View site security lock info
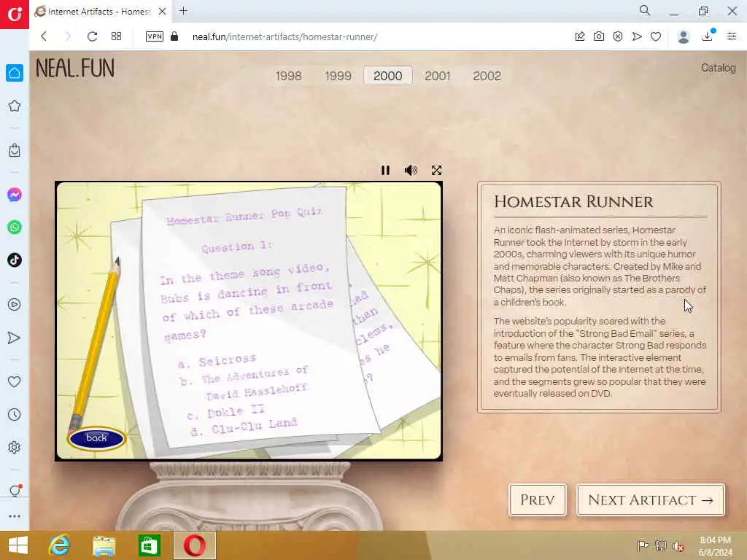 tap(174, 36)
